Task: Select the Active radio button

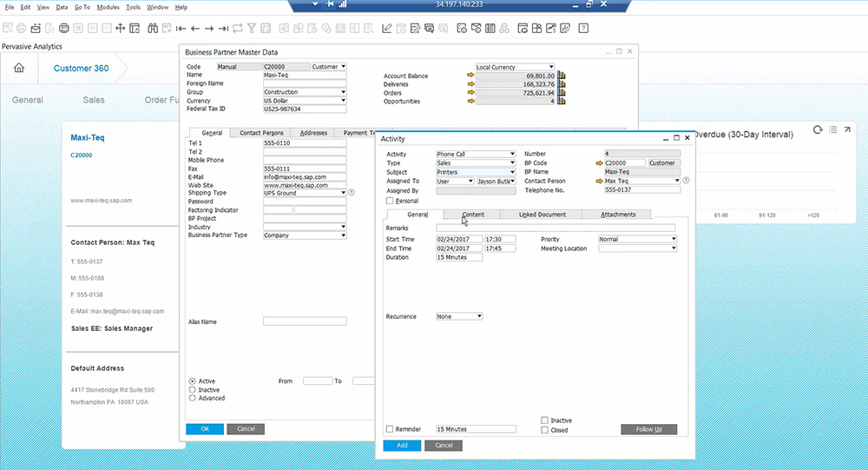Action: (x=192, y=381)
